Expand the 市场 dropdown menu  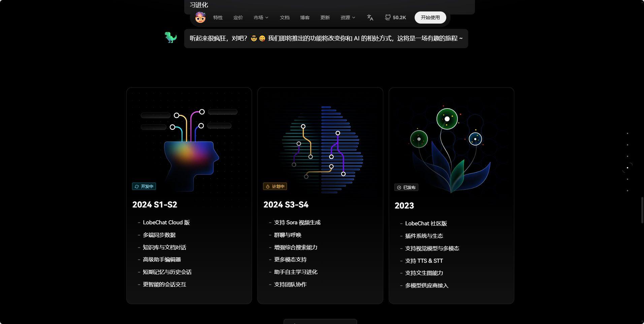pyautogui.click(x=261, y=18)
